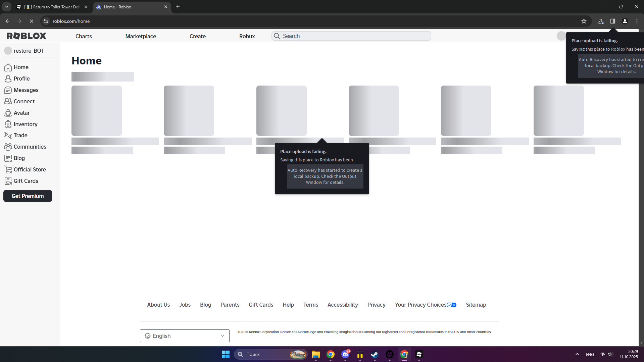This screenshot has width=644, height=362.
Task: Open Chrome Labs flask icon
Action: click(601, 21)
